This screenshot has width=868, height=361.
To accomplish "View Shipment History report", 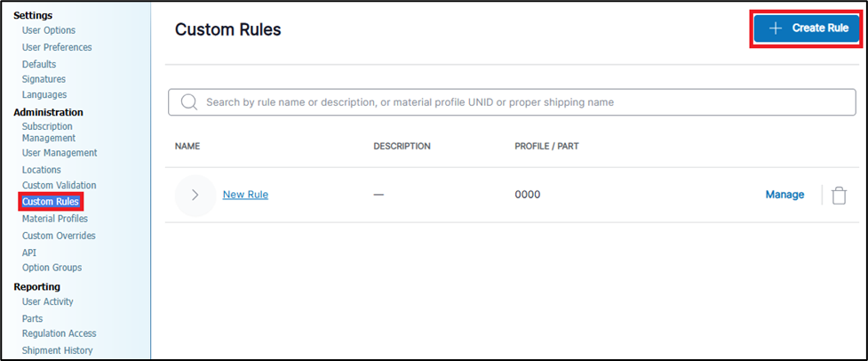I will point(57,350).
